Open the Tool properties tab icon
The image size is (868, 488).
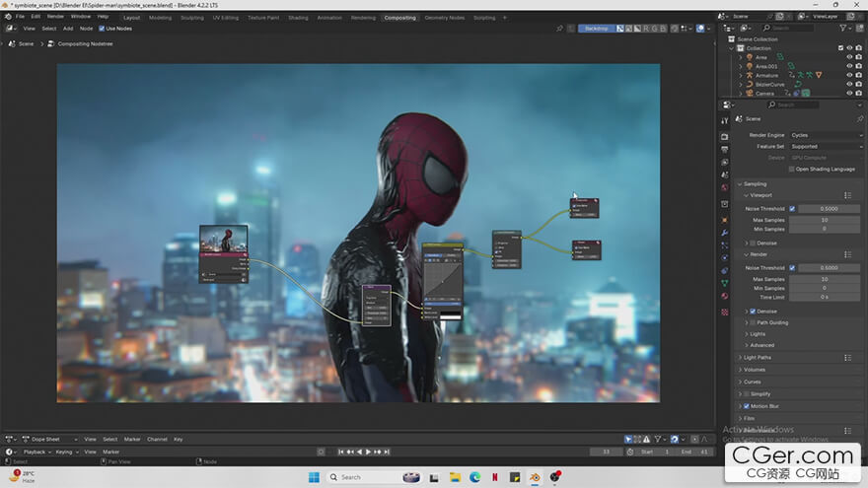coord(725,120)
